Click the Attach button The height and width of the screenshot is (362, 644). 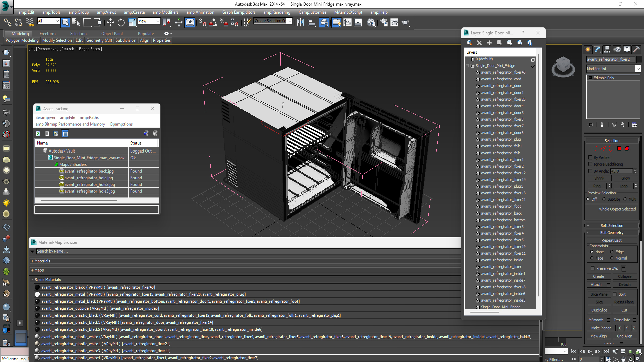click(x=596, y=285)
